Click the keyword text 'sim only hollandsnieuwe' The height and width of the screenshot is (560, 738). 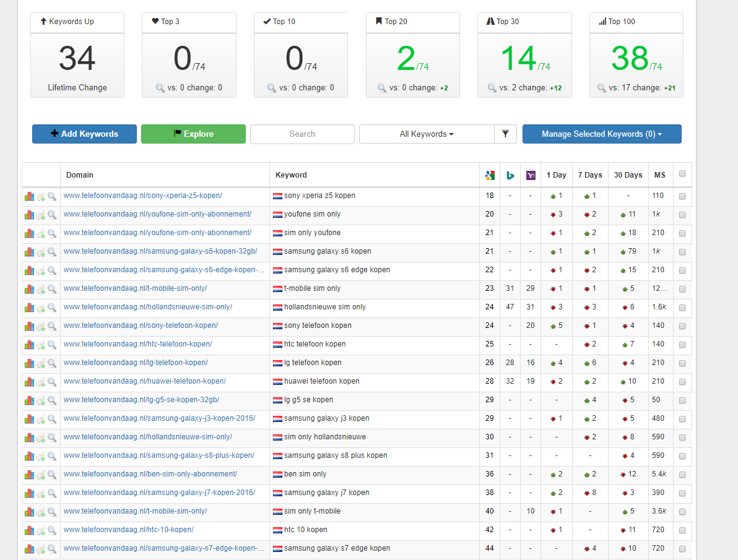325,437
